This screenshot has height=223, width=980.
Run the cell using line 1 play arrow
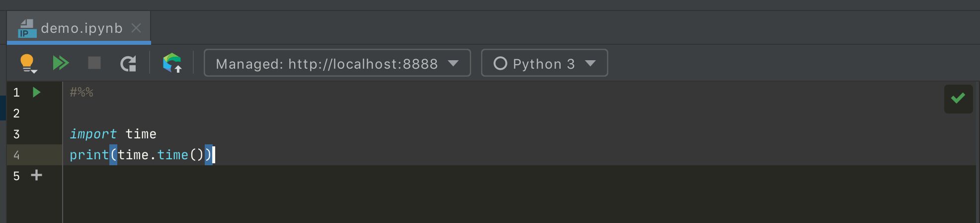[36, 92]
